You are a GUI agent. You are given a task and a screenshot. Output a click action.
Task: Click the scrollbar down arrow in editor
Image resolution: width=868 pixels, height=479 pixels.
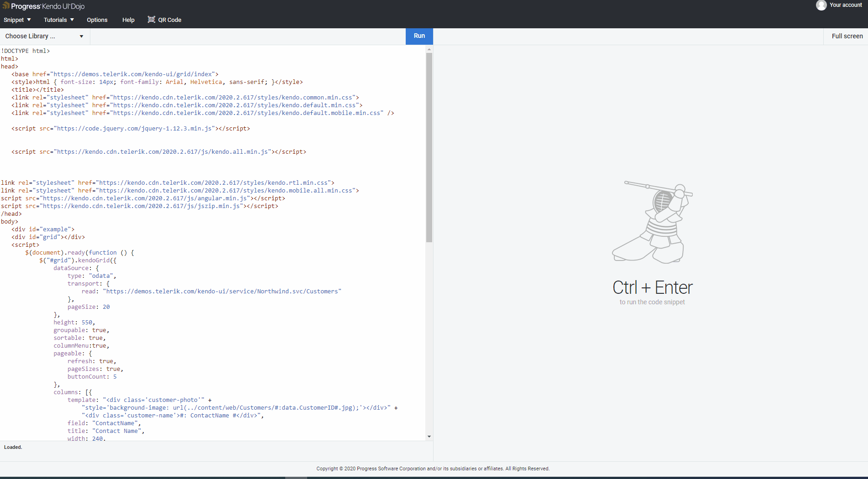[429, 437]
